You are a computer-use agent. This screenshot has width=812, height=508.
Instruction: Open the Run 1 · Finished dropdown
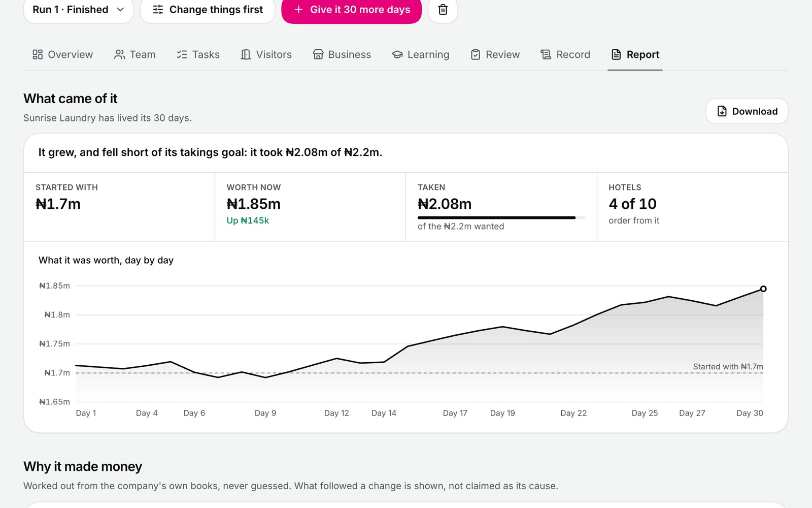79,10
